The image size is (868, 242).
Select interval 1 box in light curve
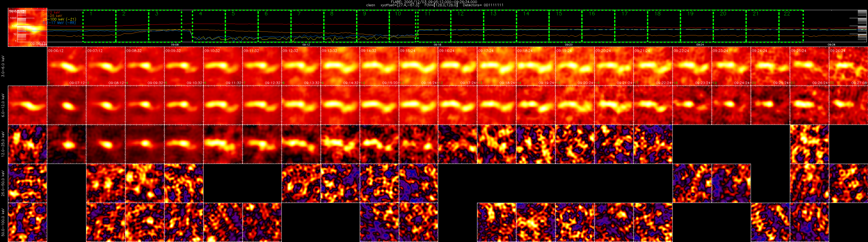(x=99, y=26)
